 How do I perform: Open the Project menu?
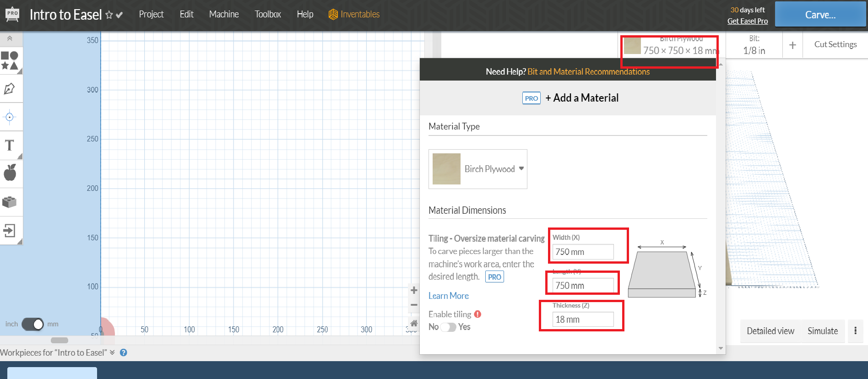tap(151, 14)
